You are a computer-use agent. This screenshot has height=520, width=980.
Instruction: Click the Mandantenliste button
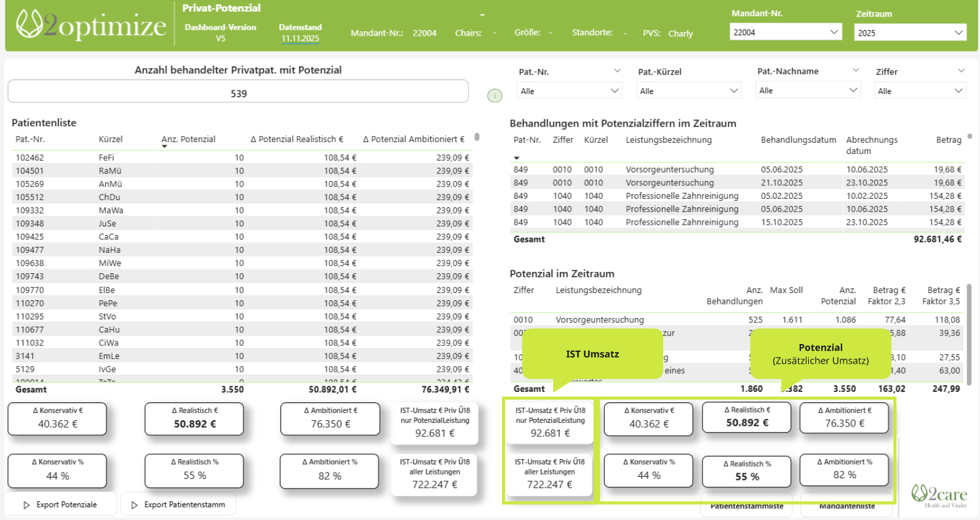(x=847, y=506)
